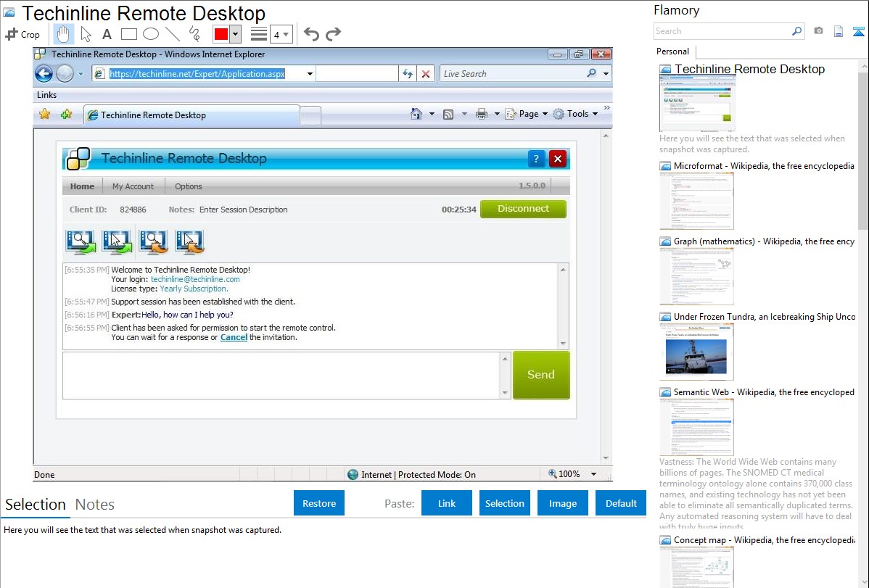Click the red color swatch
The width and height of the screenshot is (869, 588).
pyautogui.click(x=221, y=34)
